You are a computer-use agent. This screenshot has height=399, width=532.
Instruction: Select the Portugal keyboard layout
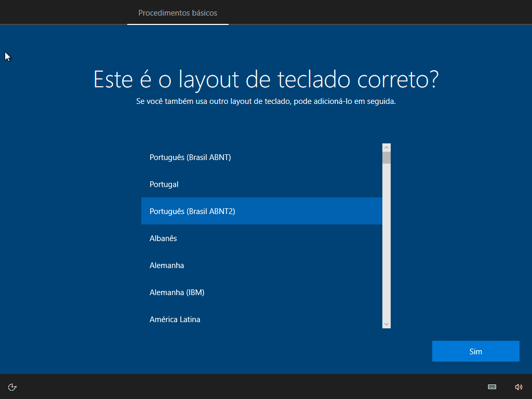click(x=262, y=184)
